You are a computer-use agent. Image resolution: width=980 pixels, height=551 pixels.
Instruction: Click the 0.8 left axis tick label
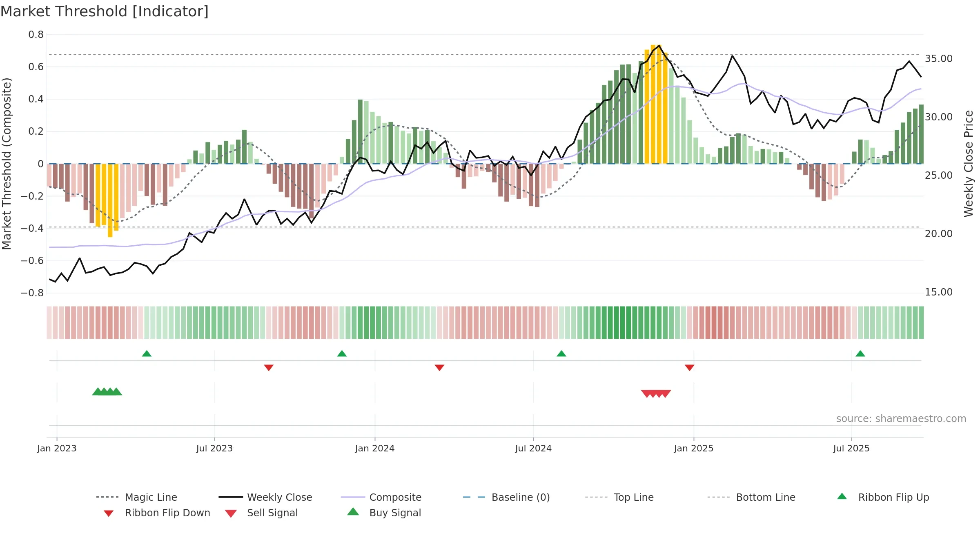(36, 35)
